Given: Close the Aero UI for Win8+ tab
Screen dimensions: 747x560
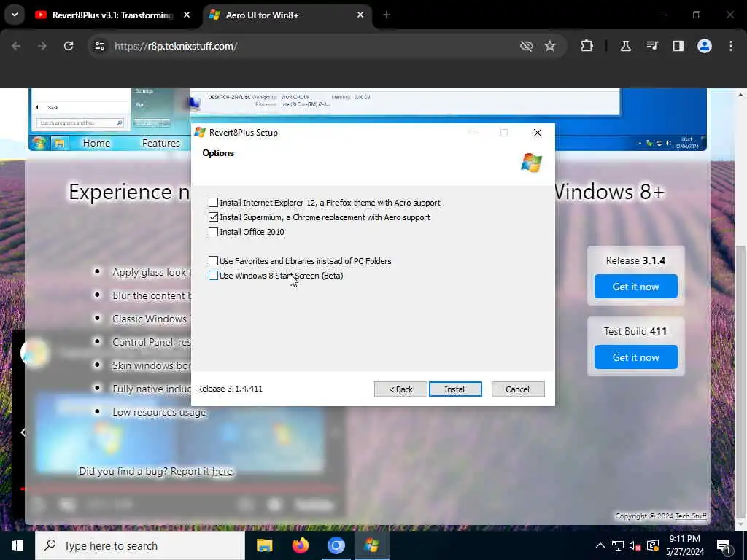Looking at the screenshot, I should [360, 15].
